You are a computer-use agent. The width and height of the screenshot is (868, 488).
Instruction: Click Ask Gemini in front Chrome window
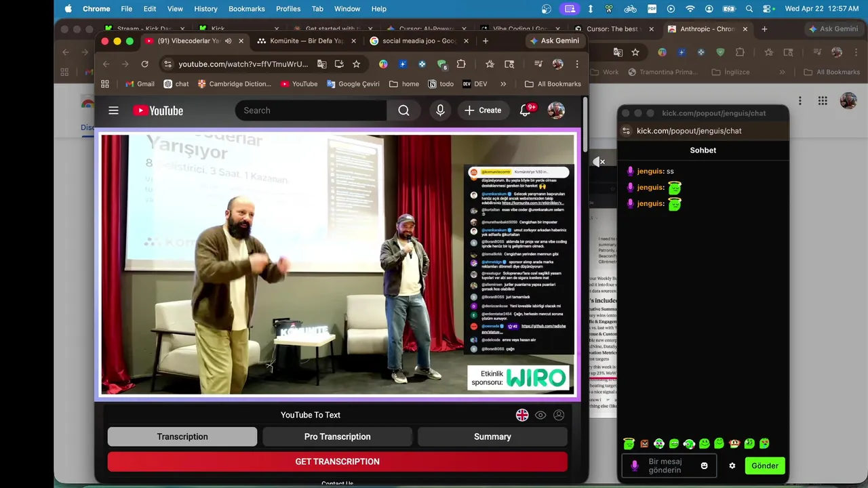pyautogui.click(x=555, y=41)
